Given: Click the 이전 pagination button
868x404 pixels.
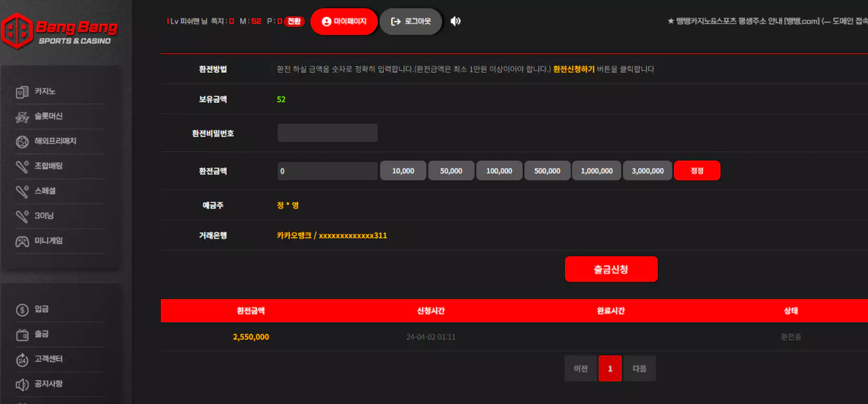Looking at the screenshot, I should 581,369.
